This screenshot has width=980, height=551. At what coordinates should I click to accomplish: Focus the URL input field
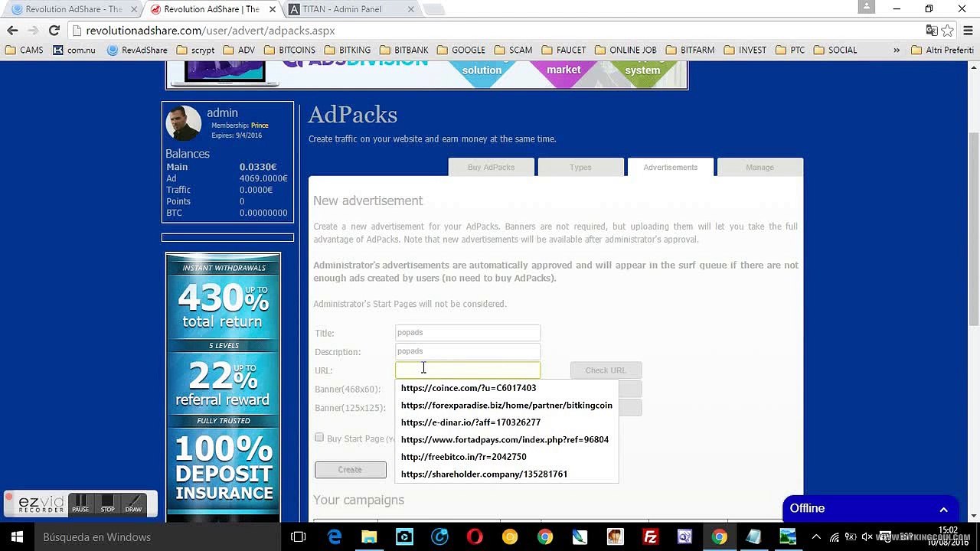468,370
